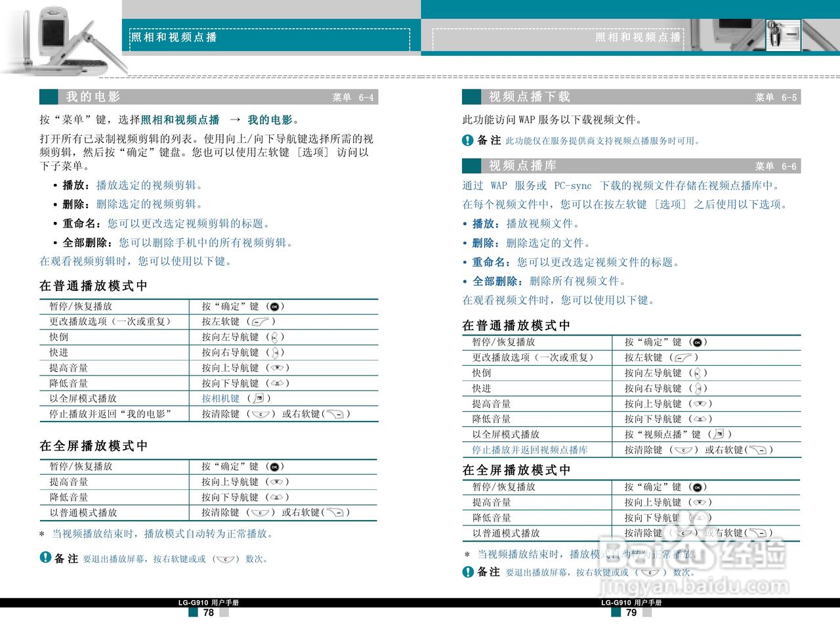Click 您可以删除手机中的所有视频剪辑 bullet
Screen dimensions: 840x633
(x=206, y=242)
